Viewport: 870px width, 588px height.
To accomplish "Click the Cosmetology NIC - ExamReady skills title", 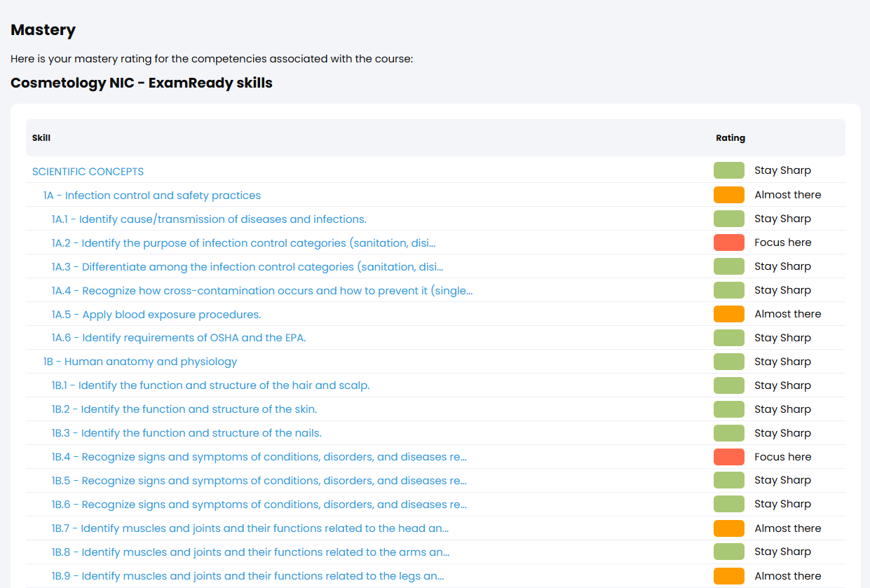I will pos(142,83).
